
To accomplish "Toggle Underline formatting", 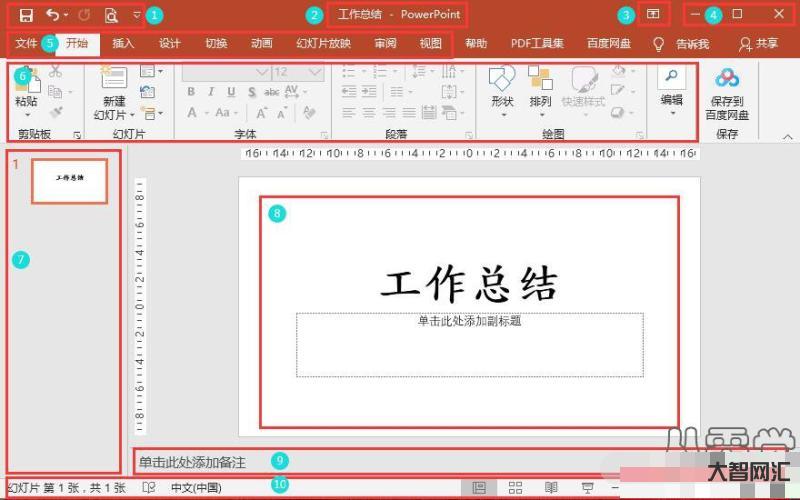I will click(x=230, y=92).
